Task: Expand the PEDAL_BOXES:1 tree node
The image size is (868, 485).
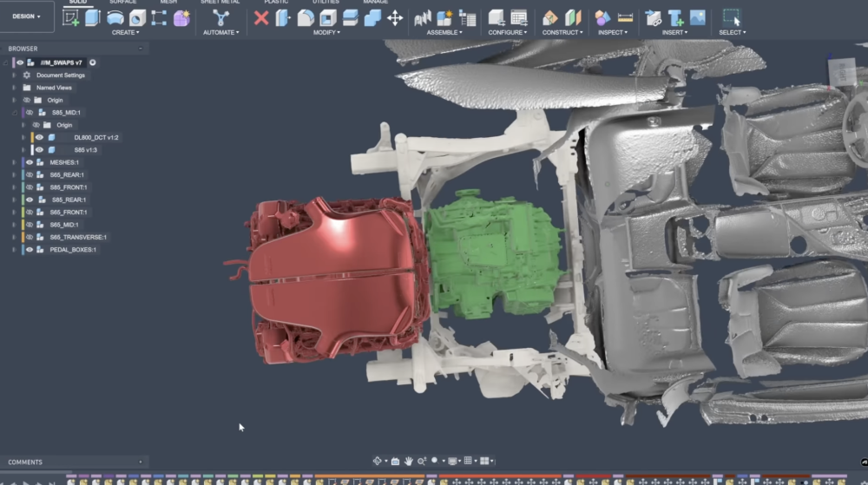Action: [x=13, y=250]
